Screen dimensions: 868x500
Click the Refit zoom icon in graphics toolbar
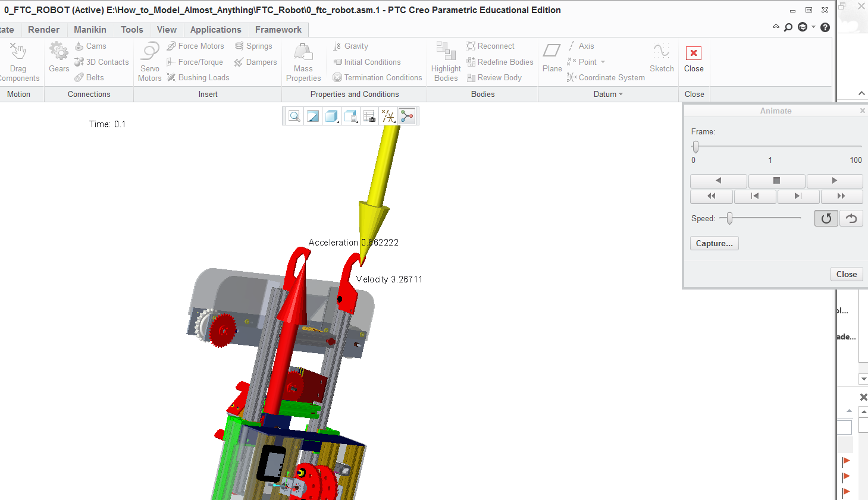pos(294,116)
